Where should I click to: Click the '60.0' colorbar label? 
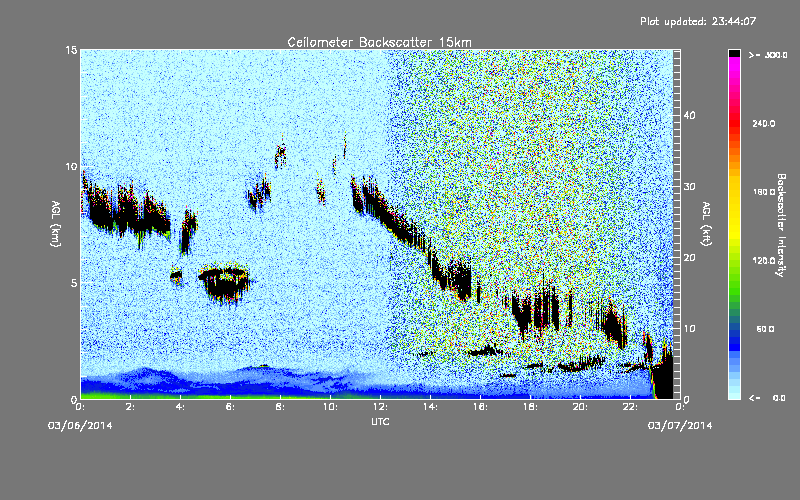pyautogui.click(x=766, y=329)
